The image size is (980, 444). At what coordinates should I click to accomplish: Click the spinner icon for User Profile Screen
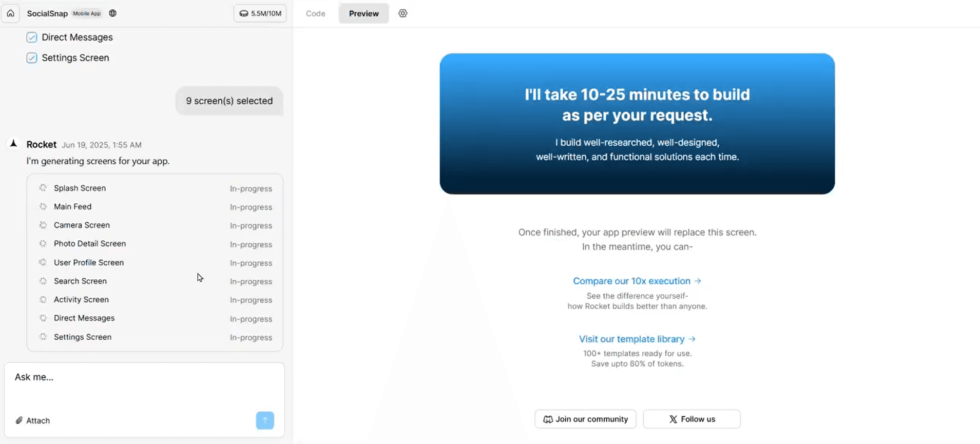pyautogui.click(x=43, y=262)
